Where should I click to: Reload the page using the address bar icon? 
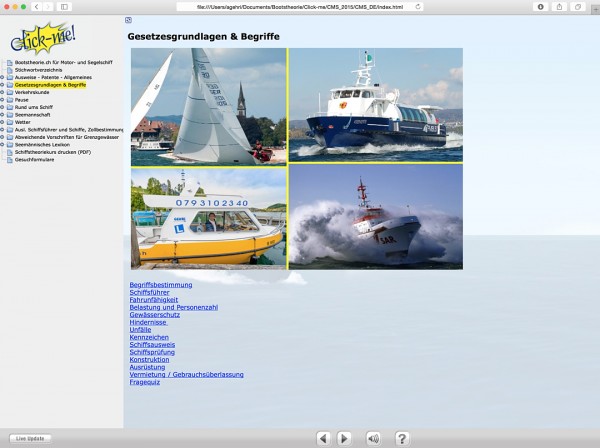[x=418, y=7]
